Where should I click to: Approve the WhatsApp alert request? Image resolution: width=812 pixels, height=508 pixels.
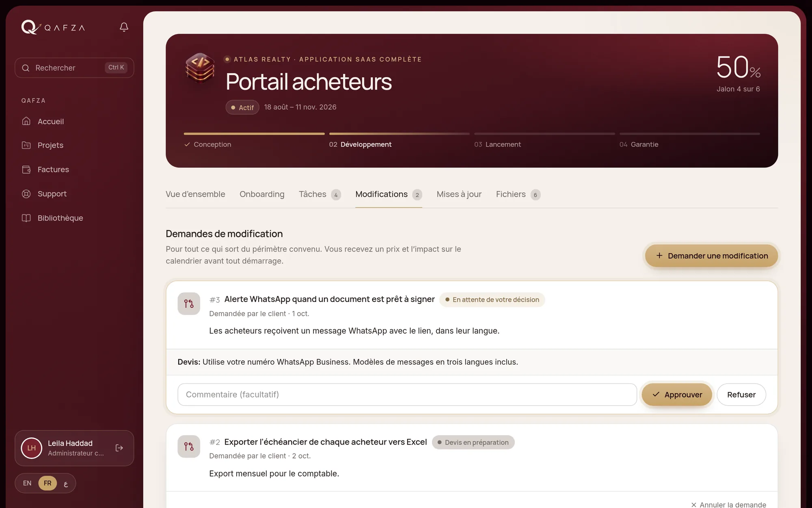(677, 395)
